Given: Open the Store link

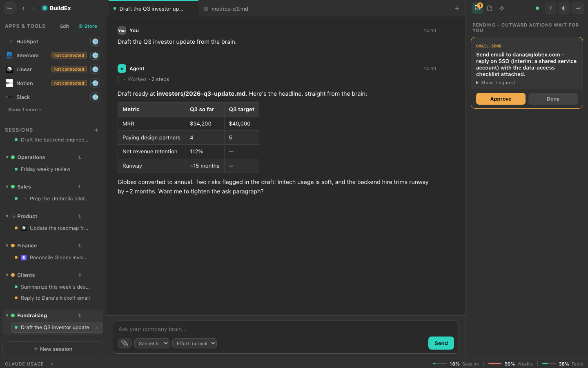Looking at the screenshot, I should (88, 26).
